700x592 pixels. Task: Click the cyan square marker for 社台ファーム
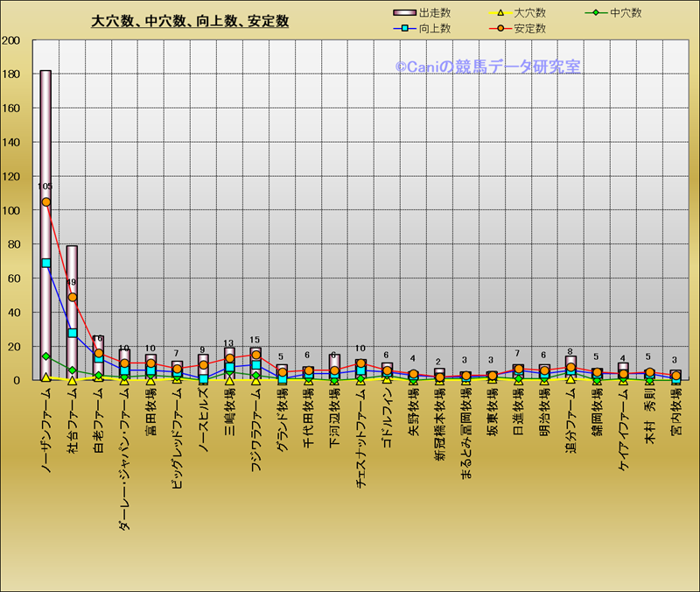click(x=72, y=333)
